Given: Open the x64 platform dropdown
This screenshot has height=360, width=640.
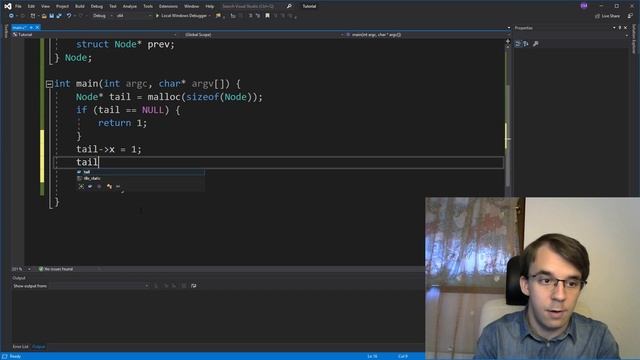Looking at the screenshot, I should (133, 16).
